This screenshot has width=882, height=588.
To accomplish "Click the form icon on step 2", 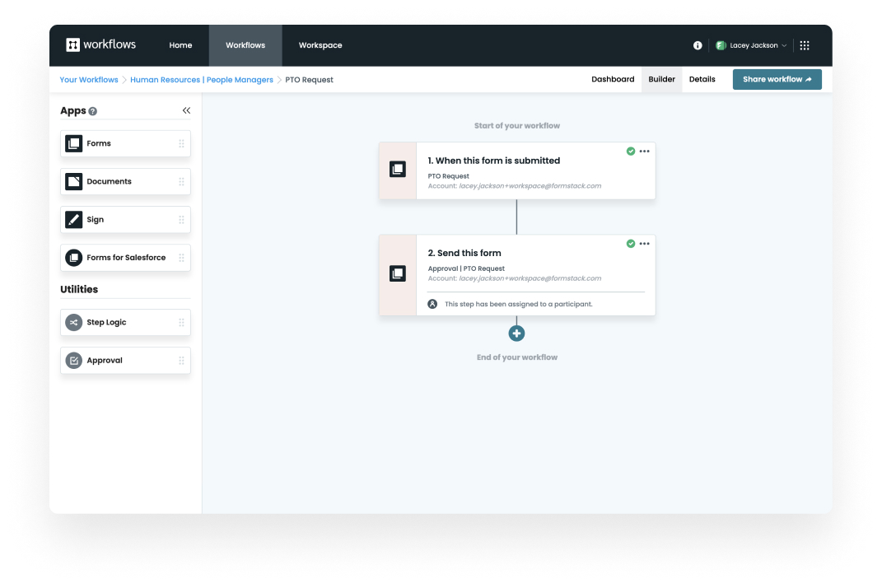I will 398,273.
